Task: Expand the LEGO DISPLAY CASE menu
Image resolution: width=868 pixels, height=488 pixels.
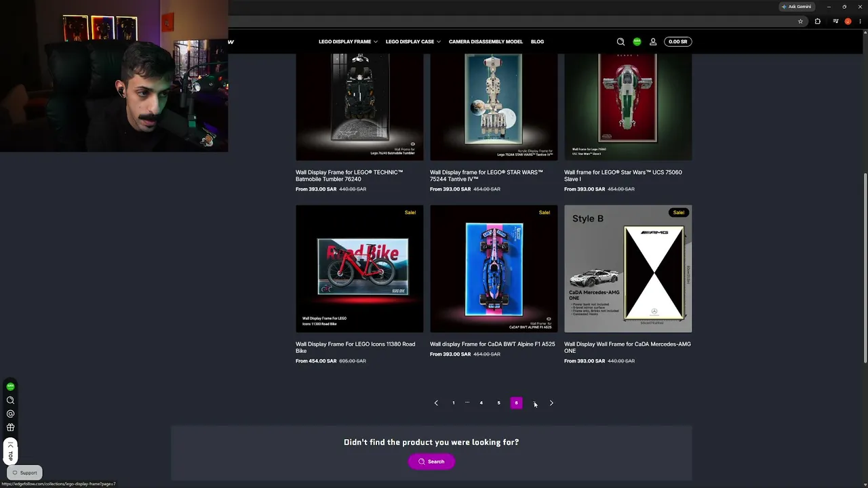Action: click(x=413, y=41)
